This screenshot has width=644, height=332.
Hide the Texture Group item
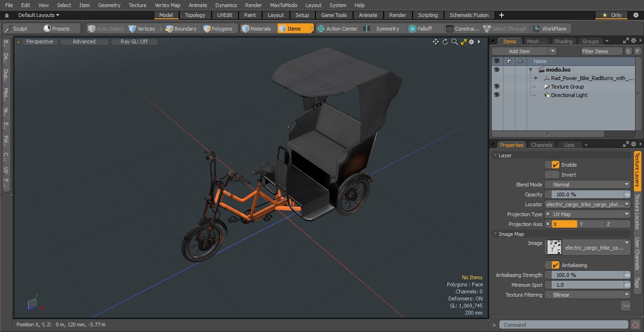496,87
